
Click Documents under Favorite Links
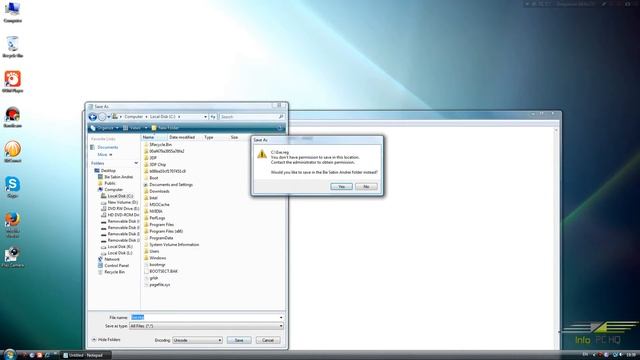click(104, 147)
